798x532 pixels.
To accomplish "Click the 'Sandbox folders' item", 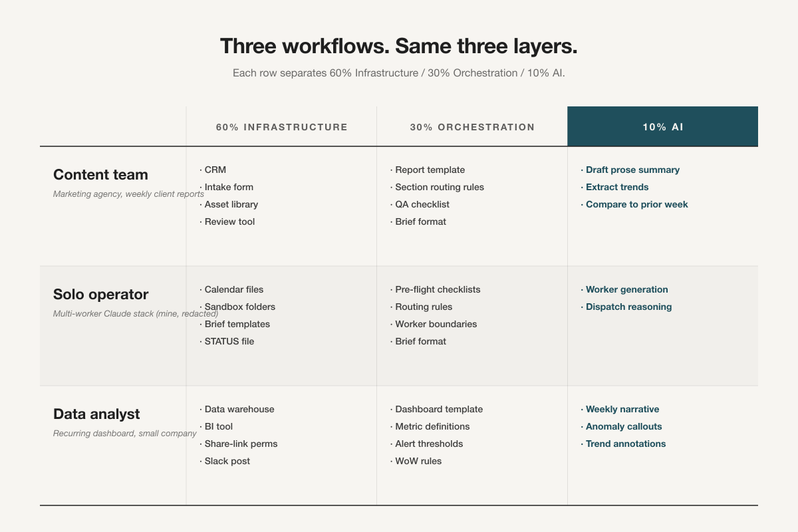I will coord(237,307).
